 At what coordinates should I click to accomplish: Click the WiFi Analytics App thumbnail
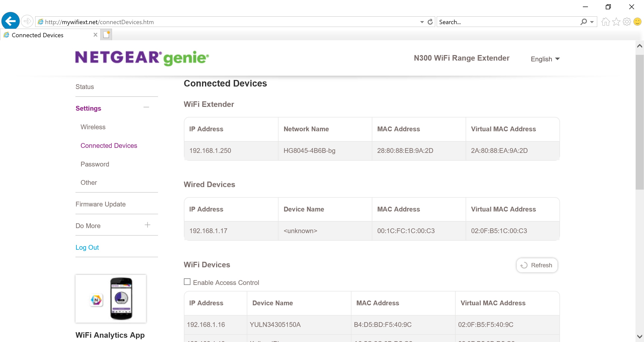[111, 299]
